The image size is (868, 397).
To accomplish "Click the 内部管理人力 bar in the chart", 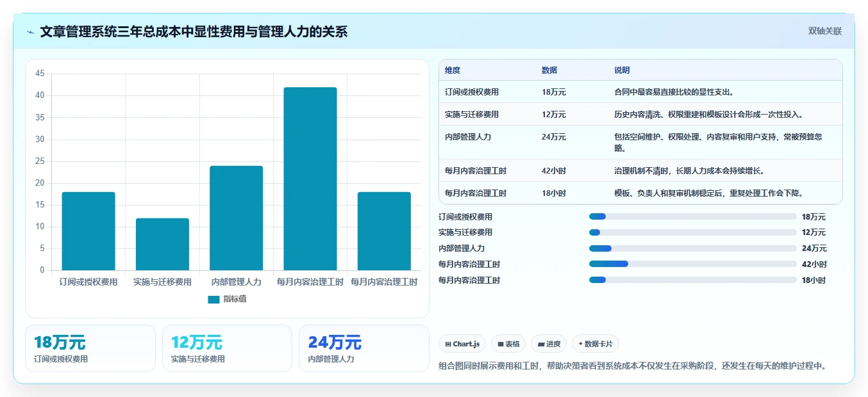I will pyautogui.click(x=236, y=218).
